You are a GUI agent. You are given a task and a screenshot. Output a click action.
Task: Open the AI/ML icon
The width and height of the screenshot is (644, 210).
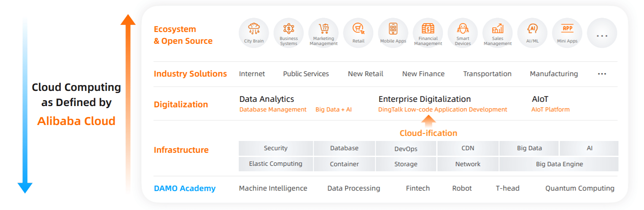tap(532, 33)
